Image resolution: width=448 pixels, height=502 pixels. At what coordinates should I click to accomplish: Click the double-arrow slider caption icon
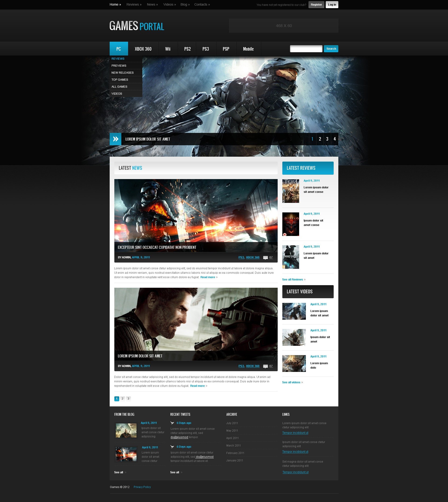115,139
